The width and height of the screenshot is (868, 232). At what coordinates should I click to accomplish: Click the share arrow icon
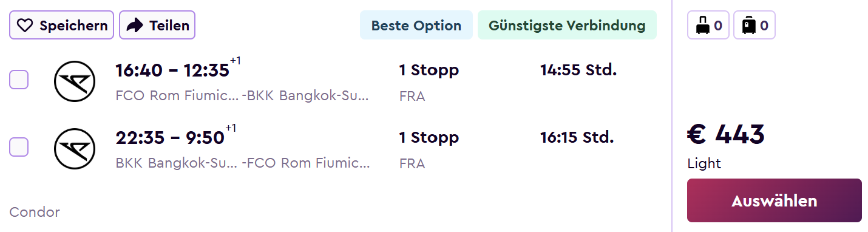pyautogui.click(x=135, y=26)
